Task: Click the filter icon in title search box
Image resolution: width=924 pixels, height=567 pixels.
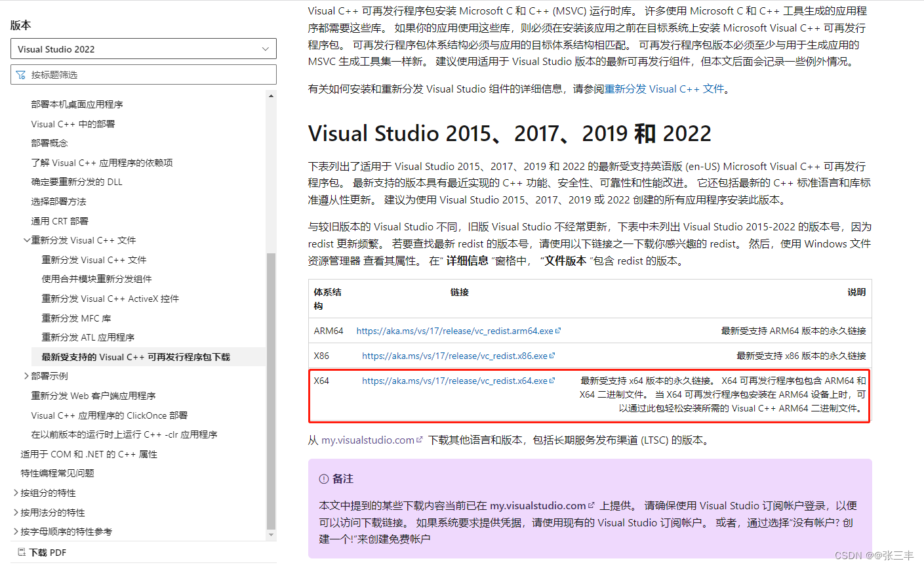Action: 20,75
